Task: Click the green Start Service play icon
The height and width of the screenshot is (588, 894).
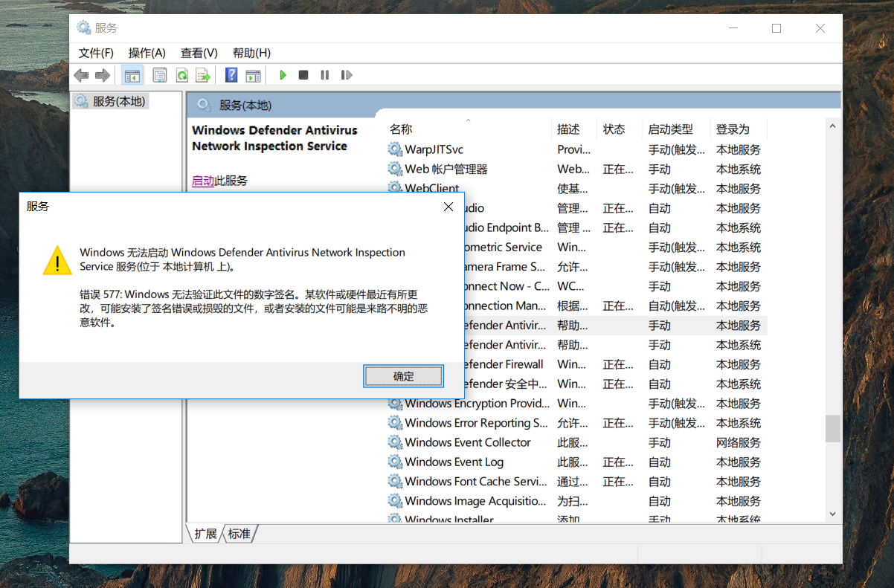Action: pos(283,75)
